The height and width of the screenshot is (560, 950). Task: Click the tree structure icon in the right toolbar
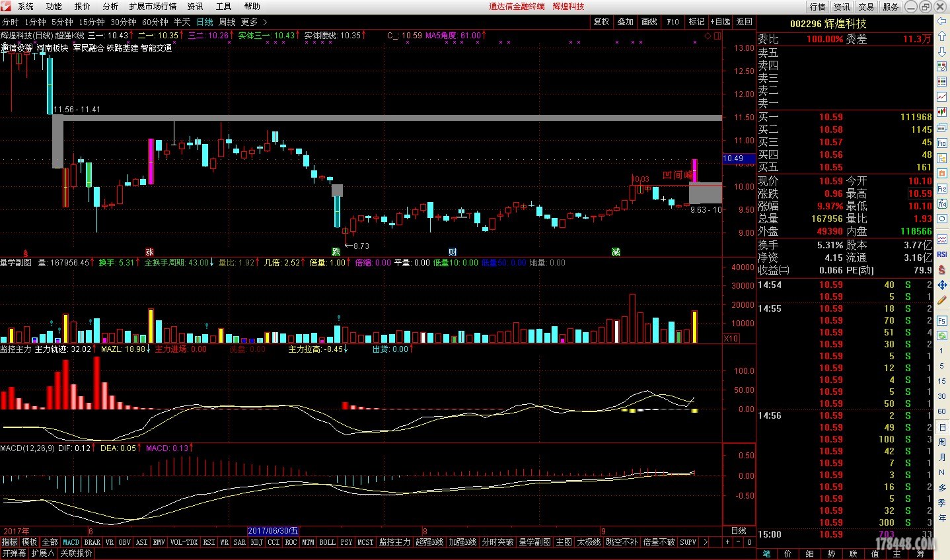point(942,158)
